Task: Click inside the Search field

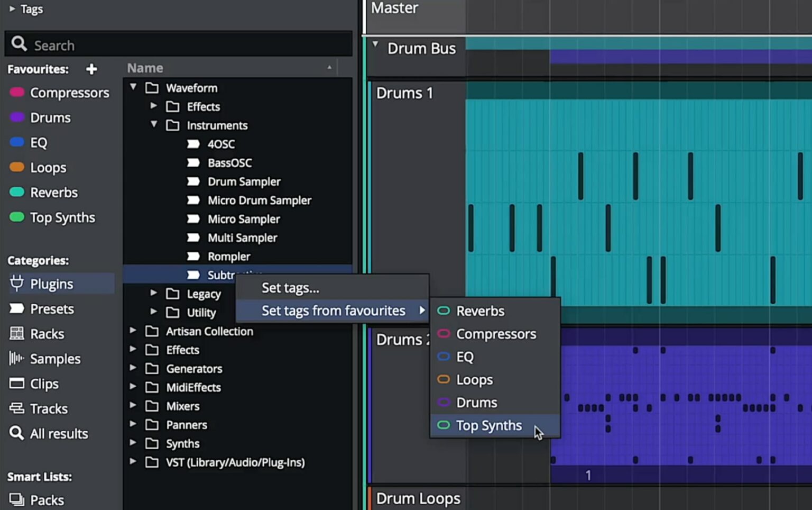Action: (x=159, y=44)
